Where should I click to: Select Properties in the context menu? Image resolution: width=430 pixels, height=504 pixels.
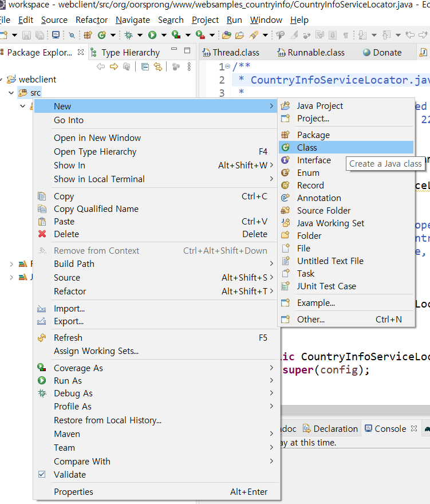(x=73, y=492)
